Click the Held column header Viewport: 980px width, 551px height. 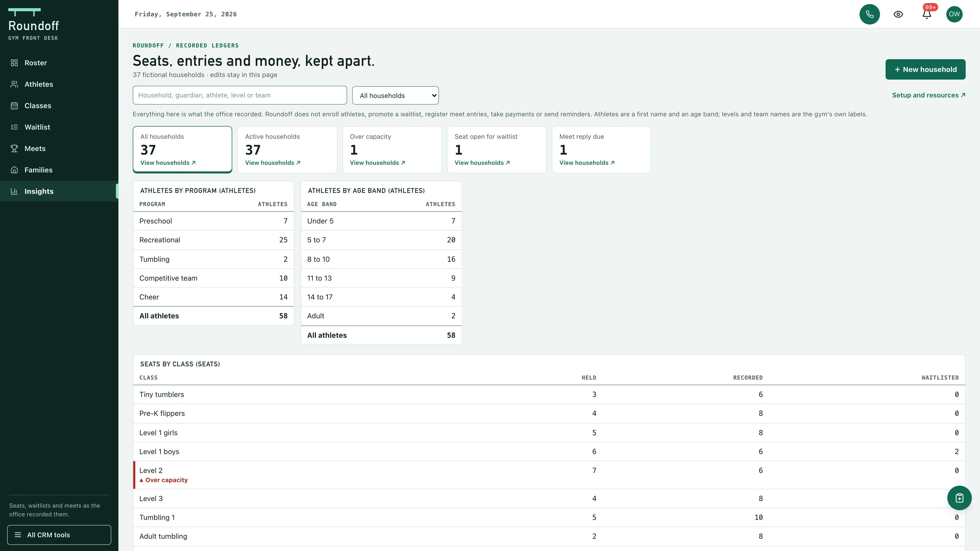(x=589, y=378)
